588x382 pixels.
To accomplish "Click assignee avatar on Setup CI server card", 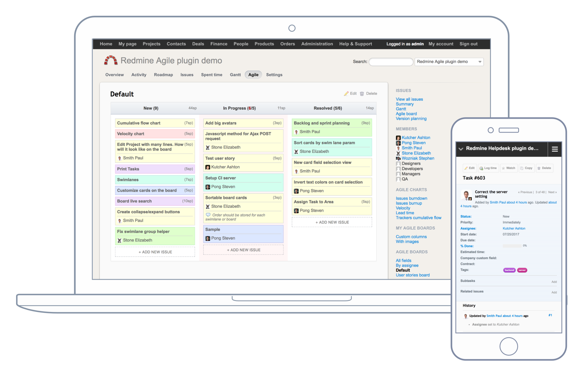I will click(208, 187).
